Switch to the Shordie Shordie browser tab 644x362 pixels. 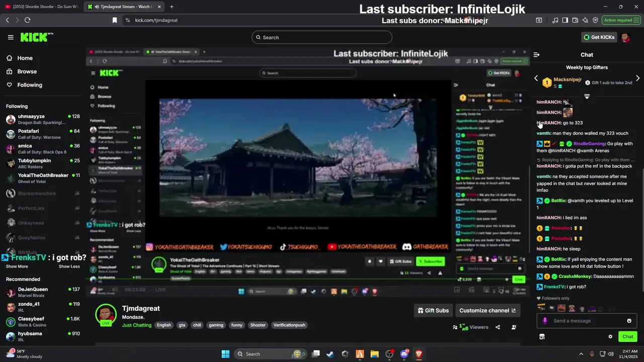point(42,7)
